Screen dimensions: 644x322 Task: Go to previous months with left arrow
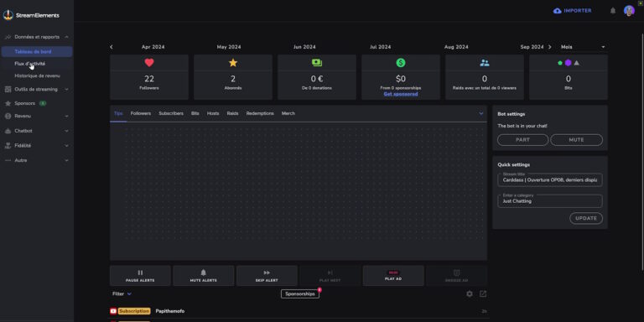(x=112, y=47)
